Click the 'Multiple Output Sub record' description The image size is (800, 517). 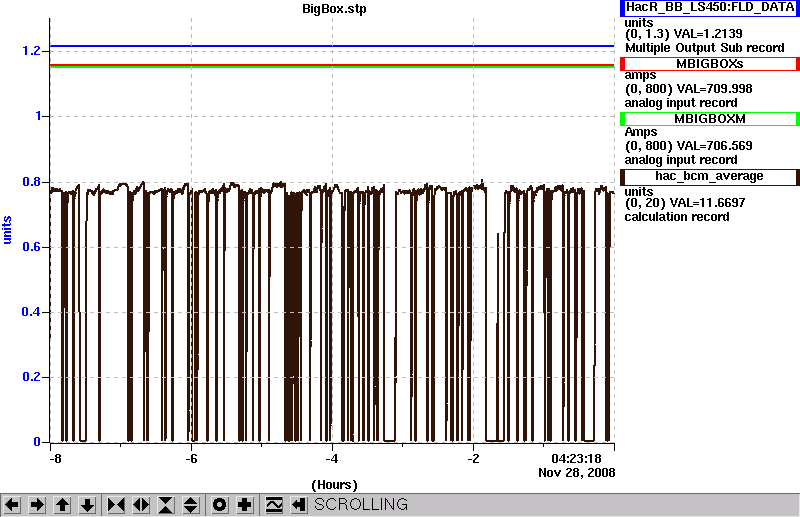pyautogui.click(x=705, y=48)
